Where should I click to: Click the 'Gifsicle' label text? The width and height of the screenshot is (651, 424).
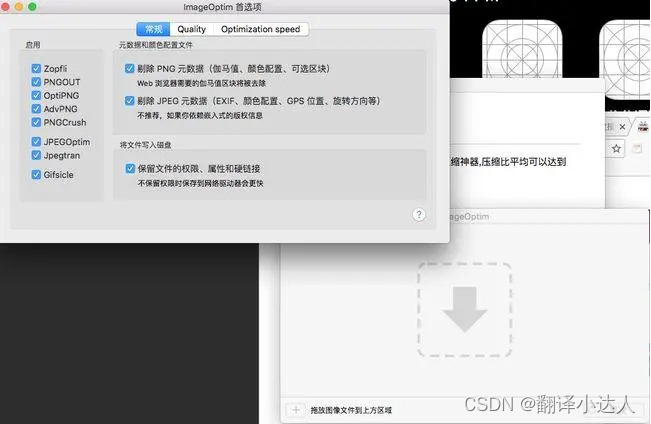(x=58, y=175)
